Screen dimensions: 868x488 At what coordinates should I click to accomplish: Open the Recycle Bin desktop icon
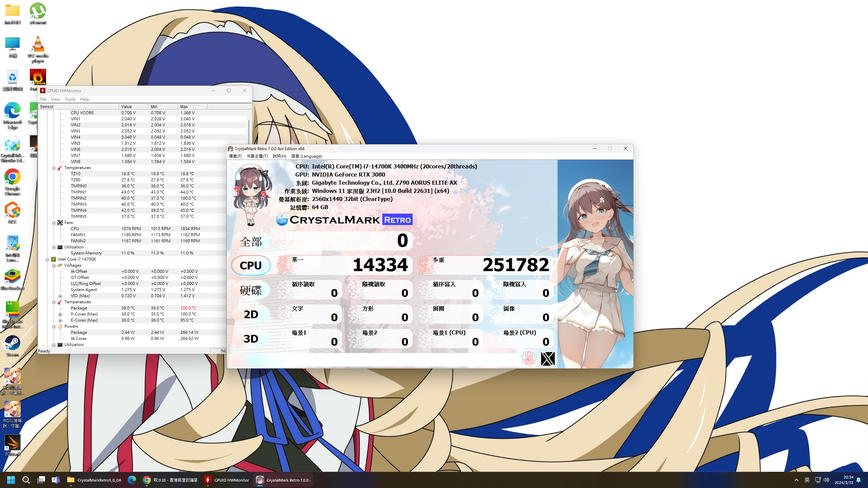[13, 81]
